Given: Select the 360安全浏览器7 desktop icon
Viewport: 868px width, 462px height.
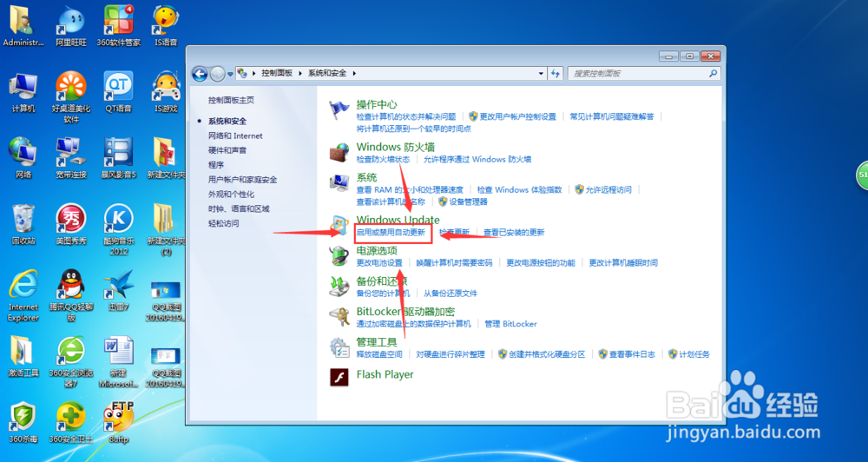Looking at the screenshot, I should tap(71, 362).
